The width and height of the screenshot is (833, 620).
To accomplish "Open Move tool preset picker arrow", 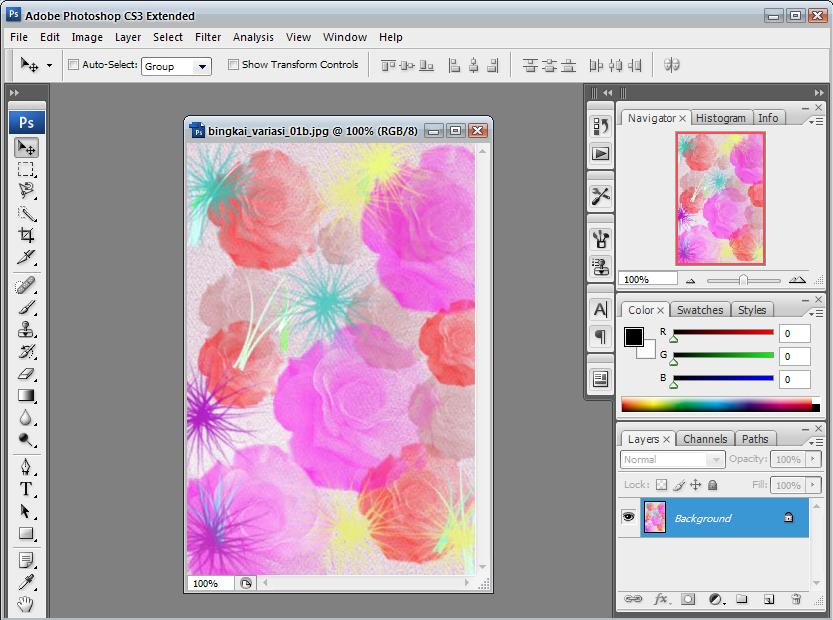I will click(49, 65).
